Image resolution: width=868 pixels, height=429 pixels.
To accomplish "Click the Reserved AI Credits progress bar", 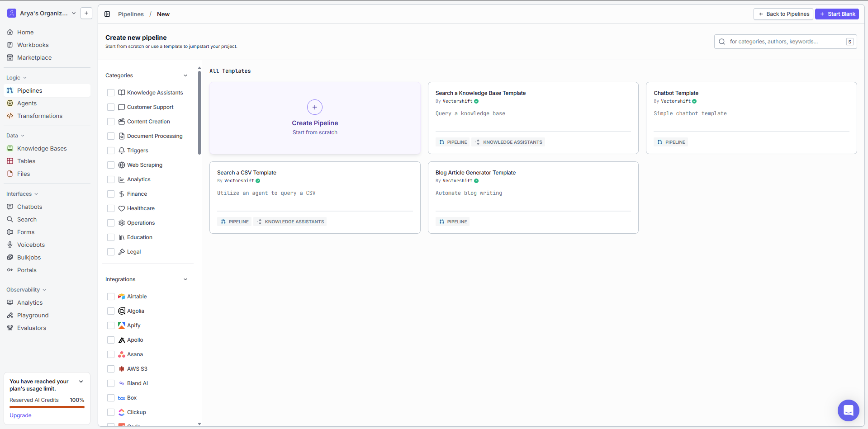I will pyautogui.click(x=47, y=407).
